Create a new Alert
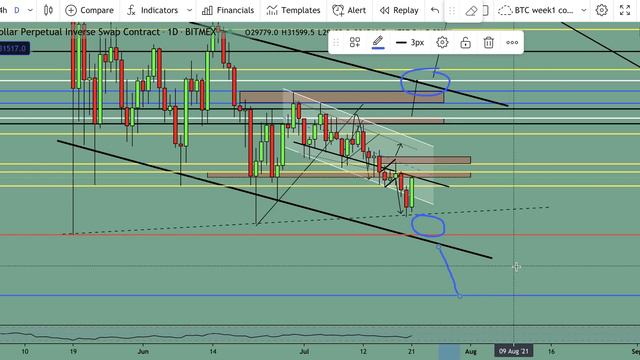The height and width of the screenshot is (360, 640). coord(349,10)
